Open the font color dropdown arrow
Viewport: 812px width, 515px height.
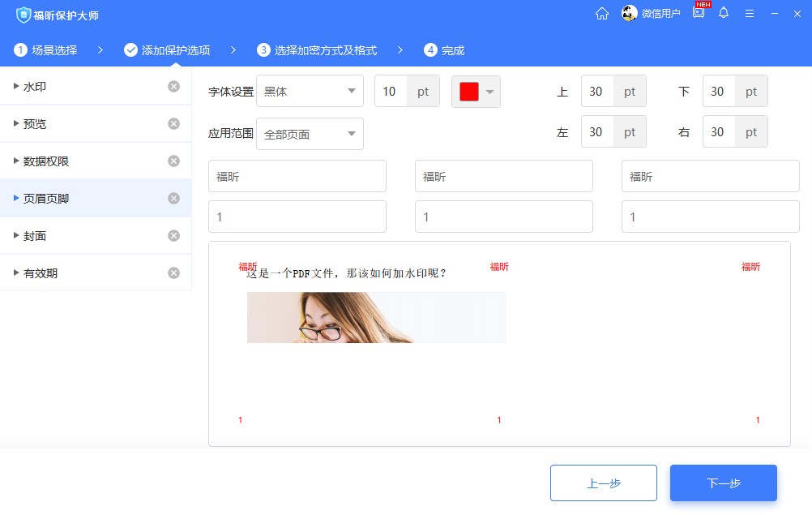489,92
